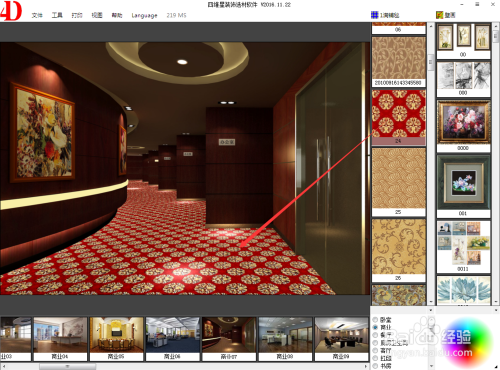Choose the gold scroll carpet swatch 26
Viewport: 500px width, 370px height.
pyautogui.click(x=399, y=250)
